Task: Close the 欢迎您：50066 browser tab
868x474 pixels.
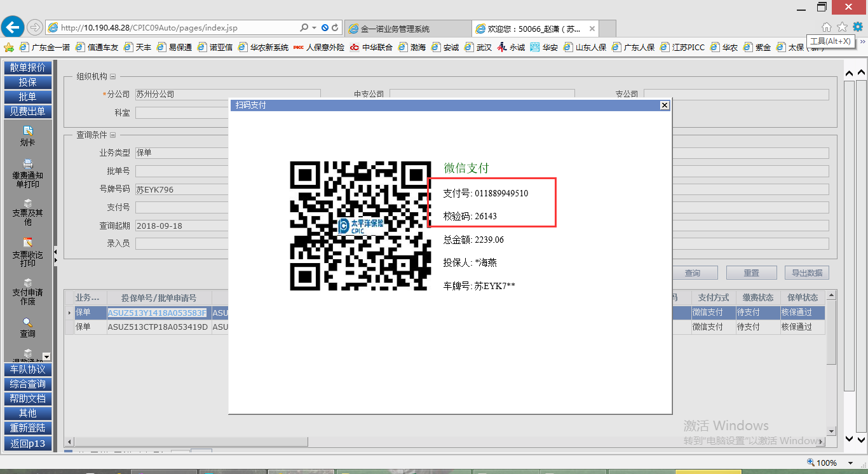Action: (x=592, y=29)
